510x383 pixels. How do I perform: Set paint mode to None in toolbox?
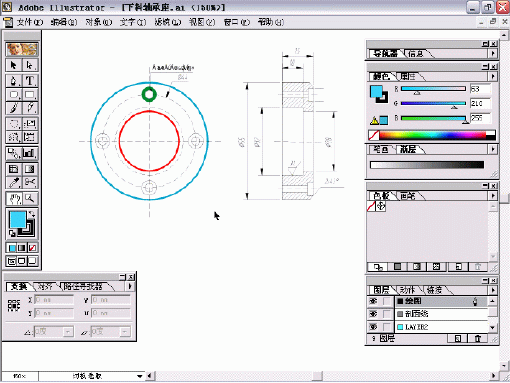coord(32,248)
